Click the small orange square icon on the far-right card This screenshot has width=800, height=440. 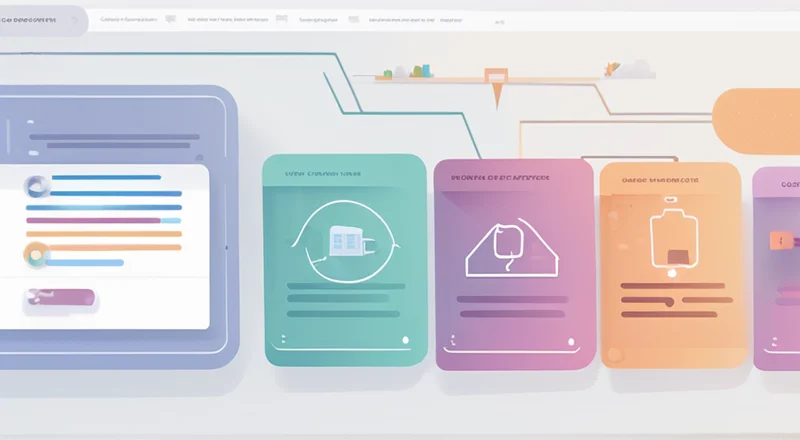tap(778, 240)
